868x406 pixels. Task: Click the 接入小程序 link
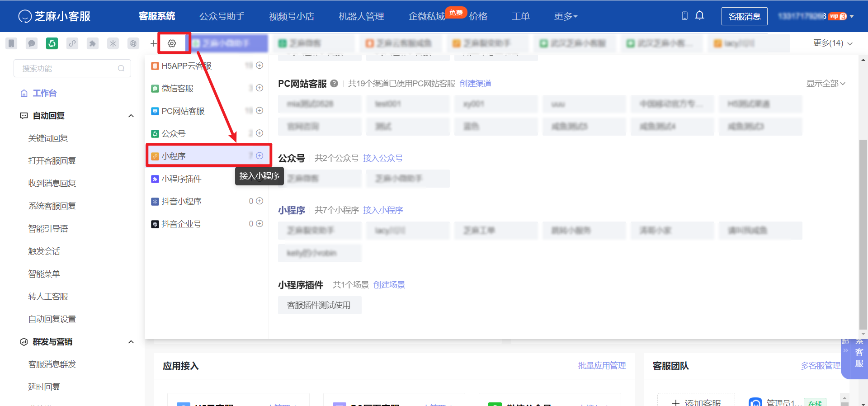coord(383,210)
